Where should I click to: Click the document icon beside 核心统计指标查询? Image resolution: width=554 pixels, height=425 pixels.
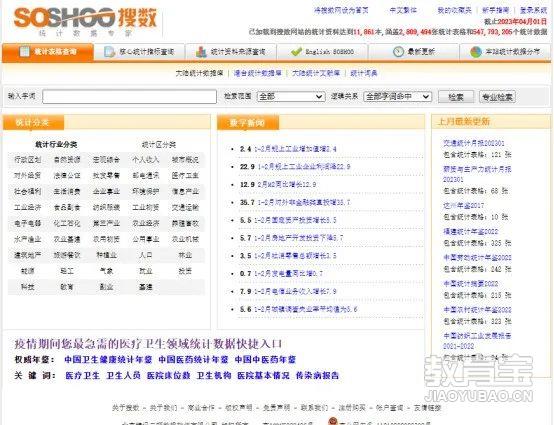tap(110, 52)
